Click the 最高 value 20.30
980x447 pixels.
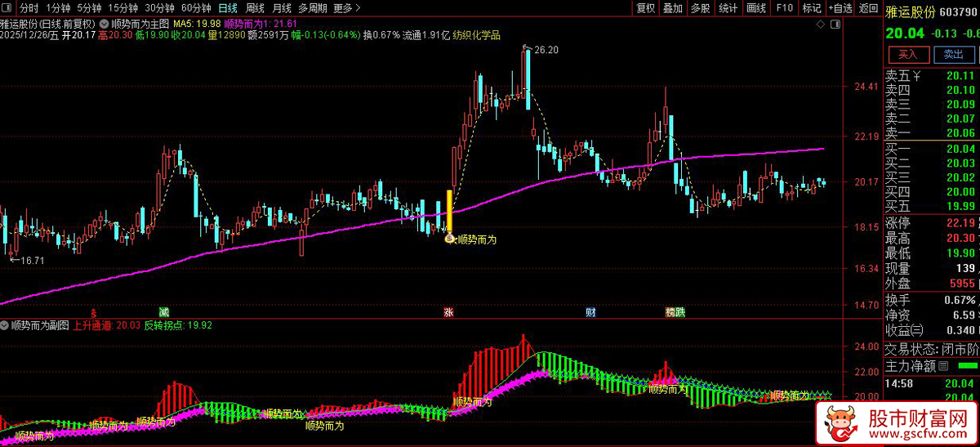tap(960, 238)
